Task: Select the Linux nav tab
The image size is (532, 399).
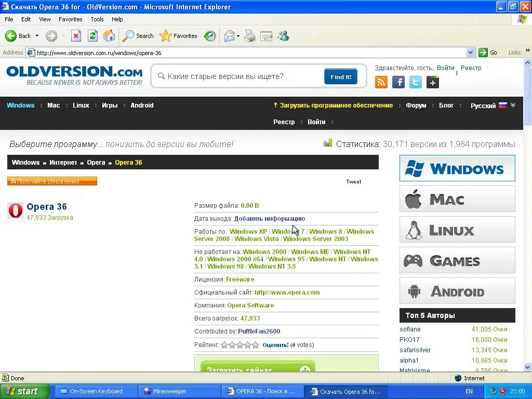Action: coord(81,105)
